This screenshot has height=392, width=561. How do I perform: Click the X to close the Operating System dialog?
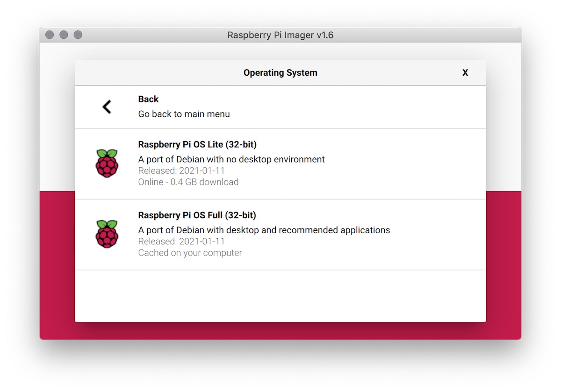coord(465,73)
